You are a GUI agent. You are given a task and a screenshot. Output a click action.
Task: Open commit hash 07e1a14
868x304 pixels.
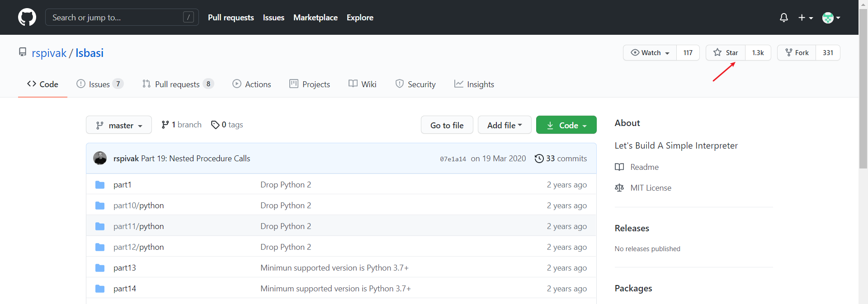point(453,159)
